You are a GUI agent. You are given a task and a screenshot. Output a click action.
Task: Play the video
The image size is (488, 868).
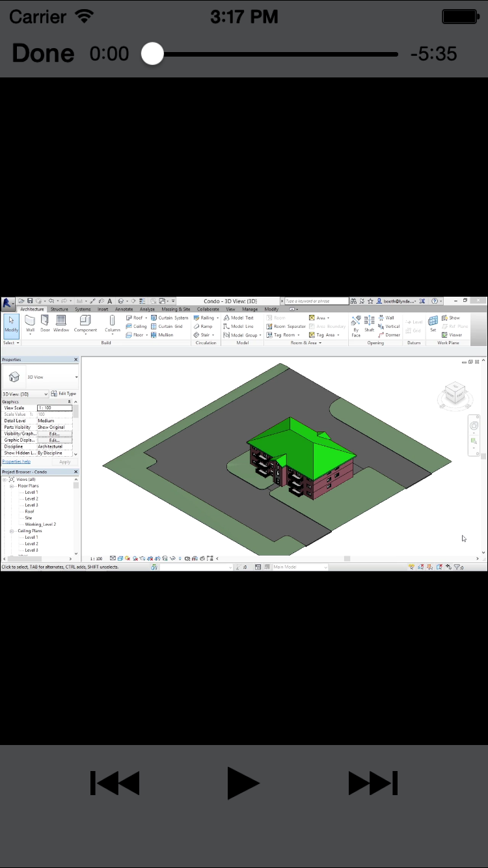[x=243, y=783]
